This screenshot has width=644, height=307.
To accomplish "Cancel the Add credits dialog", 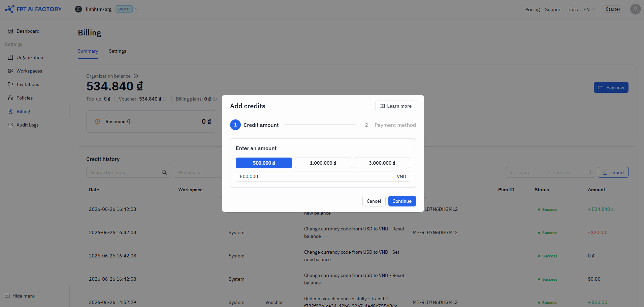I will [x=374, y=201].
